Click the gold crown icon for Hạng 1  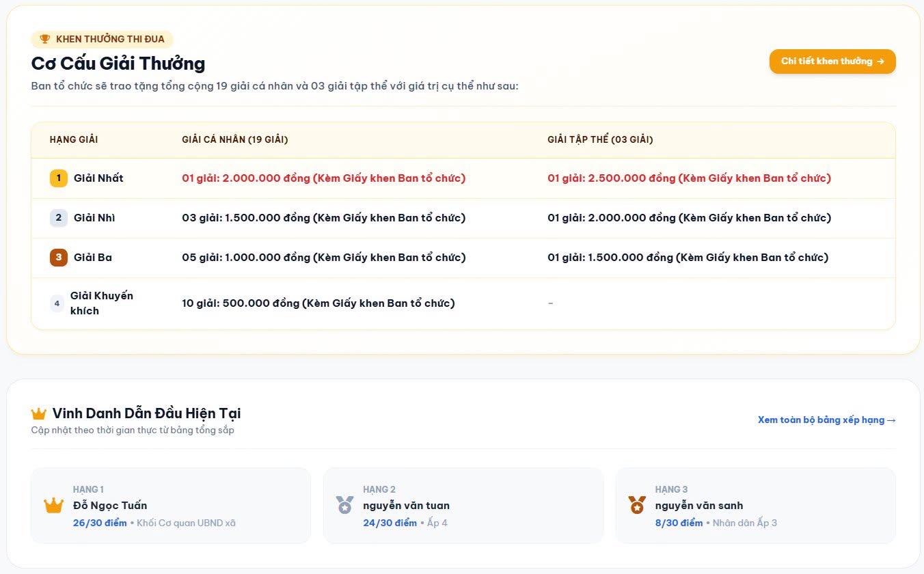[53, 506]
